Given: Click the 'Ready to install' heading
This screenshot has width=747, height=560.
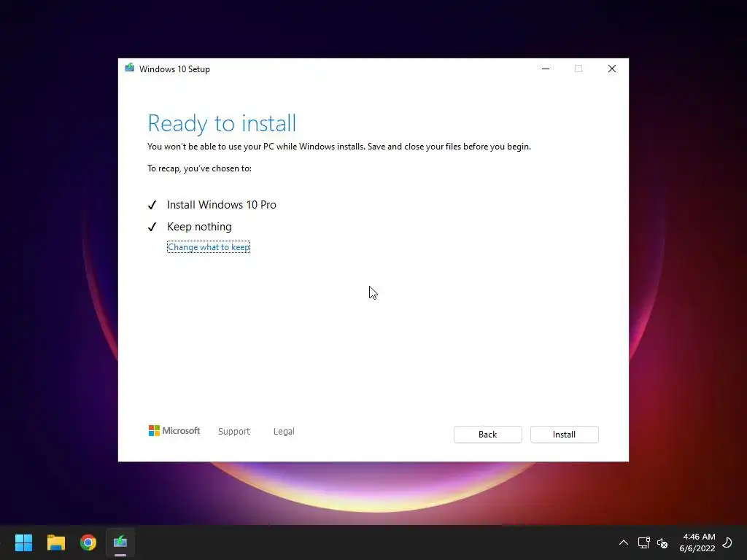Looking at the screenshot, I should [222, 123].
